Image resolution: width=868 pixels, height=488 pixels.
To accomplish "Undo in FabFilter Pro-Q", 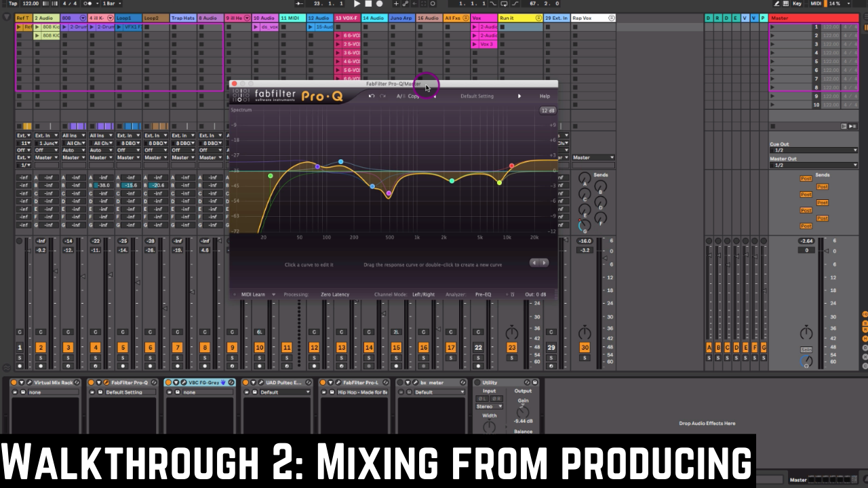I will click(x=372, y=96).
